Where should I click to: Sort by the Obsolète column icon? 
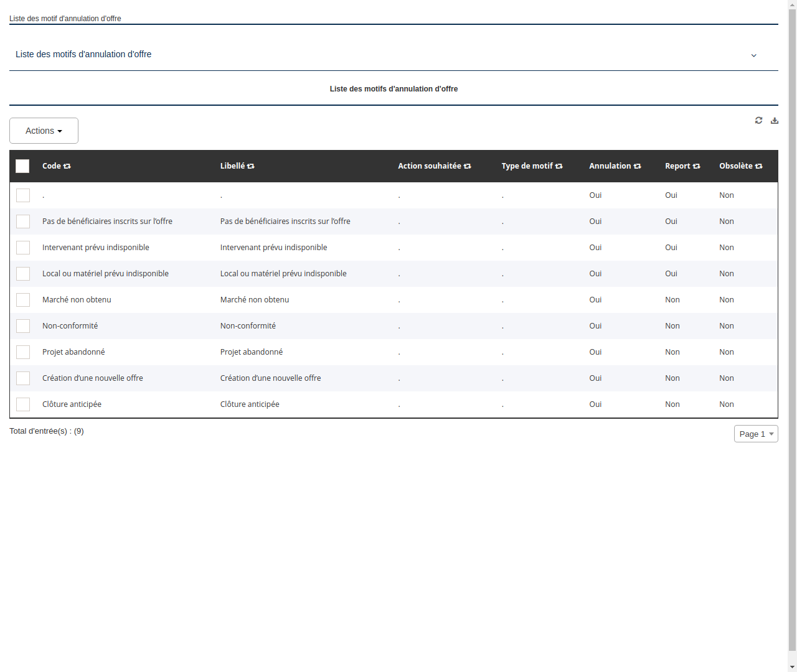pos(759,166)
